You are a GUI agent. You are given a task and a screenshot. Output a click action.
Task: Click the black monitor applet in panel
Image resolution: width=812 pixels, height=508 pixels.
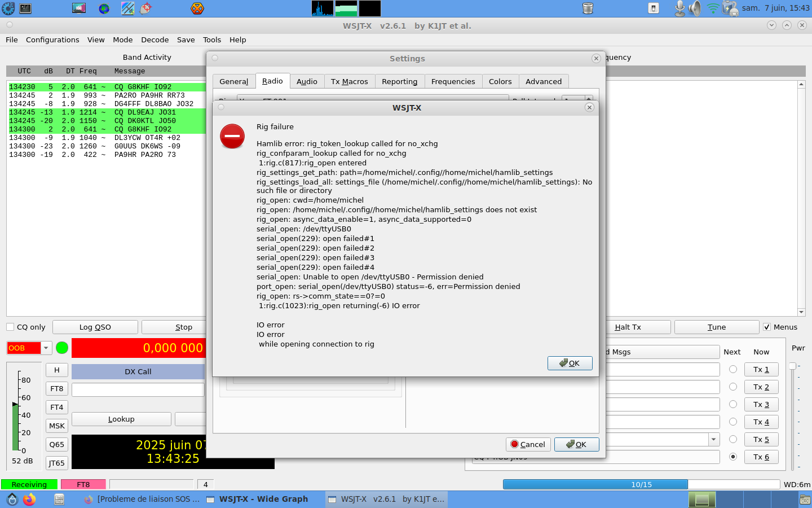370,8
